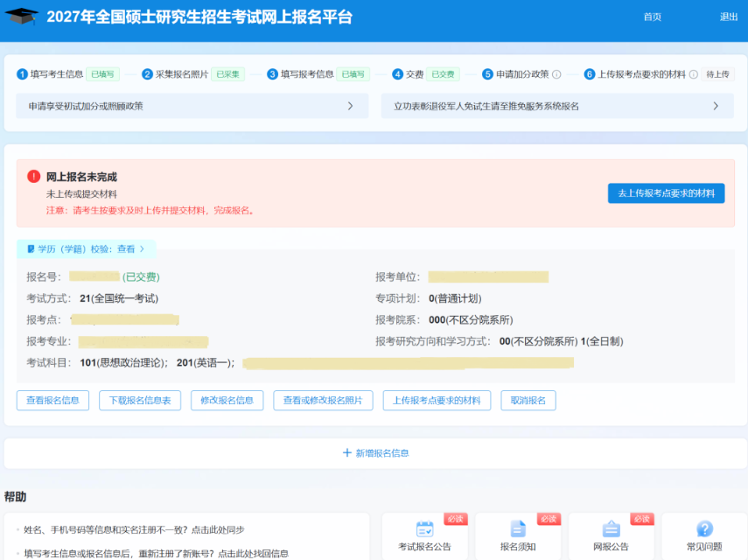The width and height of the screenshot is (748, 560).
Task: Open the 首页 home link
Action: (x=652, y=17)
